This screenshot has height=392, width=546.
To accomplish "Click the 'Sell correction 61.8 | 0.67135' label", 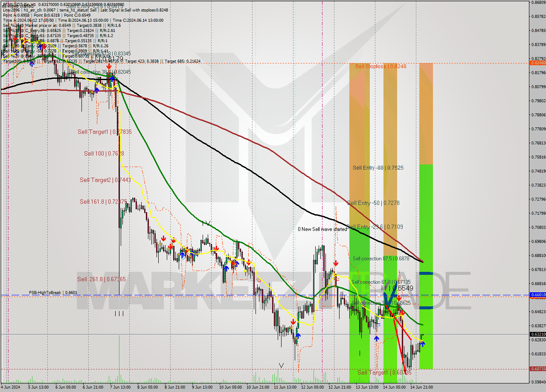I will click(381, 282).
